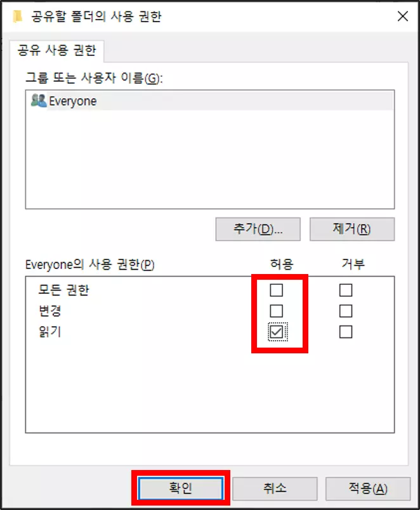Switch to the 공유 사용 권한 tab

coord(56,50)
